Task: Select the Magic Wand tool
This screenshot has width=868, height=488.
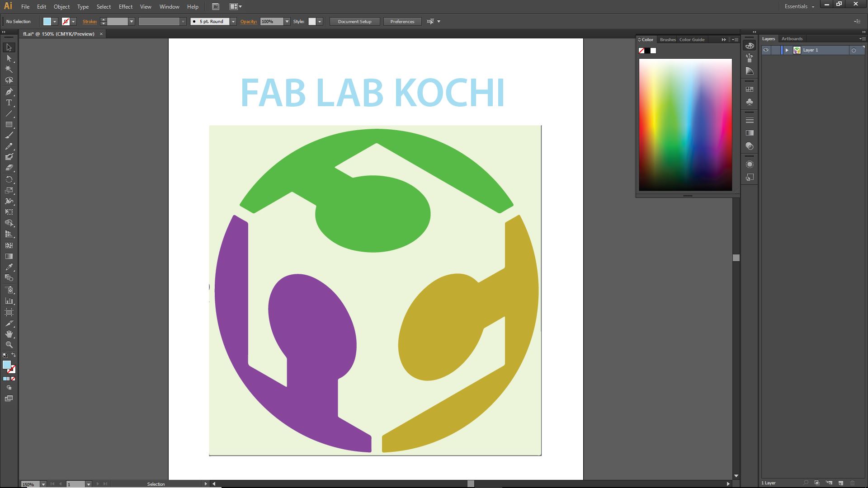Action: (9, 69)
